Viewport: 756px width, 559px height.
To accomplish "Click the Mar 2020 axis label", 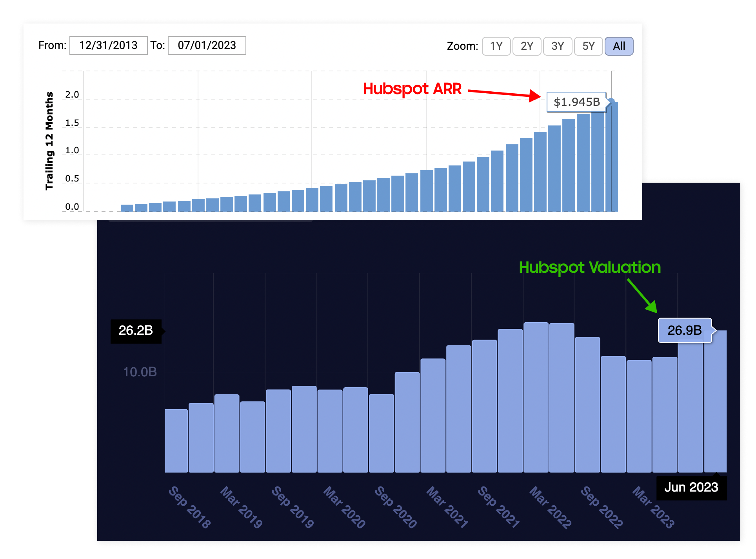I will (344, 507).
